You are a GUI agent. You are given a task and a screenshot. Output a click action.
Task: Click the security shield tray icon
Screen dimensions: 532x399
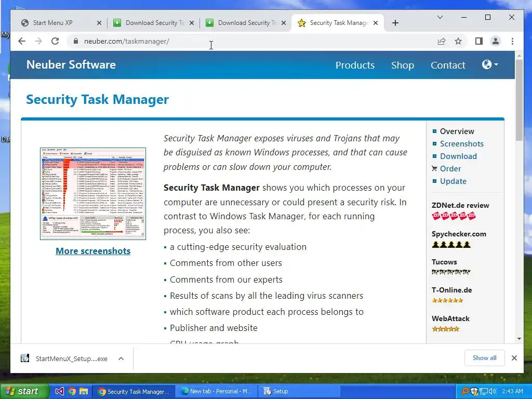[474, 392]
